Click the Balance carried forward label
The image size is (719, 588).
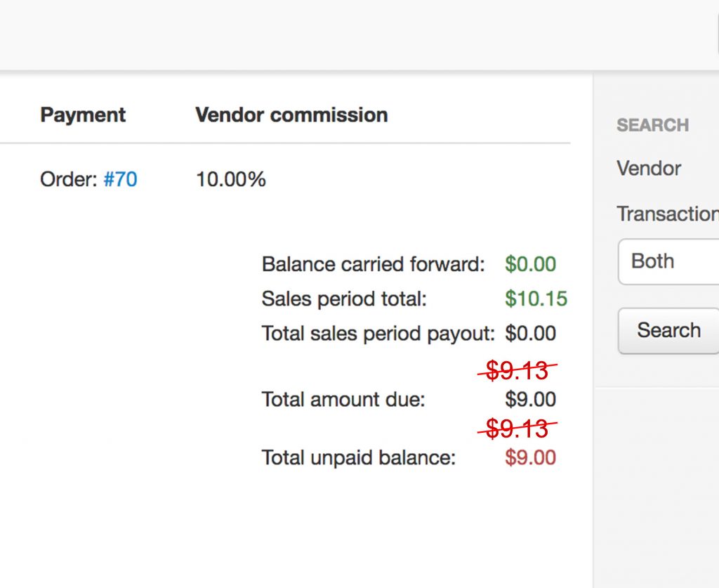[x=373, y=265]
